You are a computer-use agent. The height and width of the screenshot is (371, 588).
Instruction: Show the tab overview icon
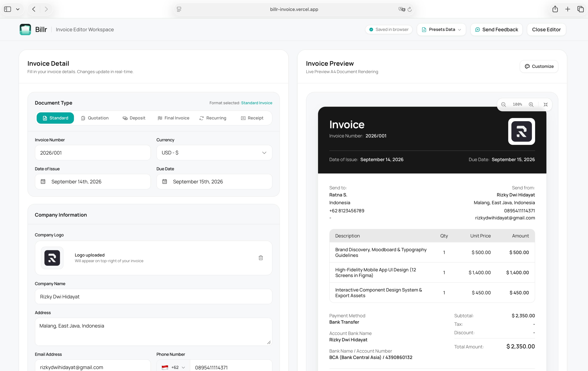[x=580, y=9]
